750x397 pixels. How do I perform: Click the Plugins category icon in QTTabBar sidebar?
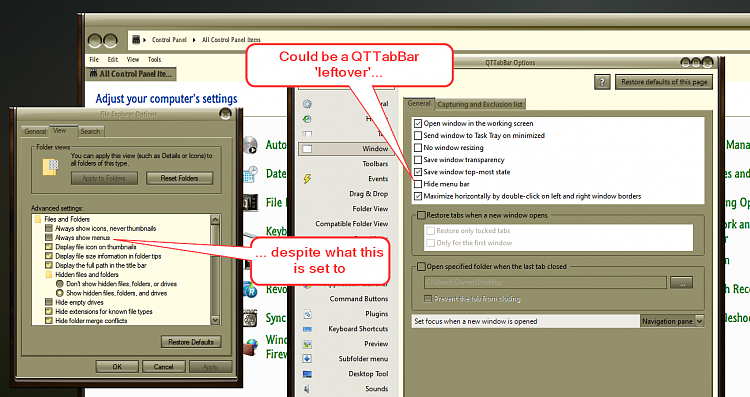click(308, 314)
